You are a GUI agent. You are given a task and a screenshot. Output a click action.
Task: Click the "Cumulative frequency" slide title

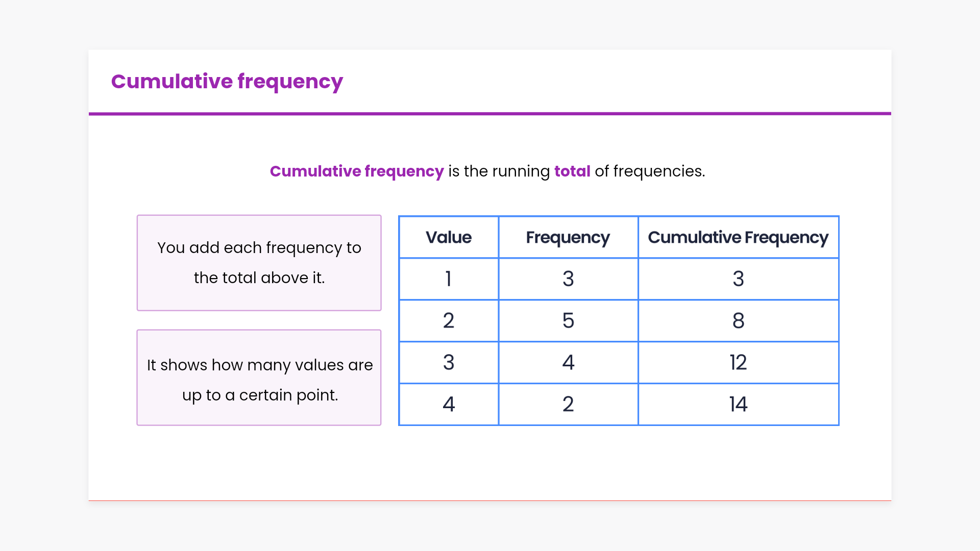coord(227,82)
